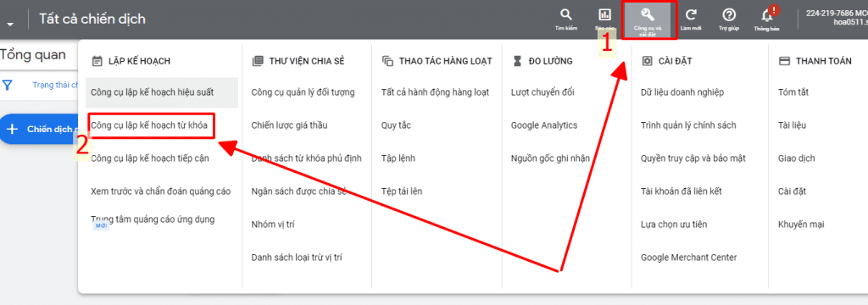Open the Trợ giúp help icon
Screen dimensions: 868x305
tap(729, 15)
